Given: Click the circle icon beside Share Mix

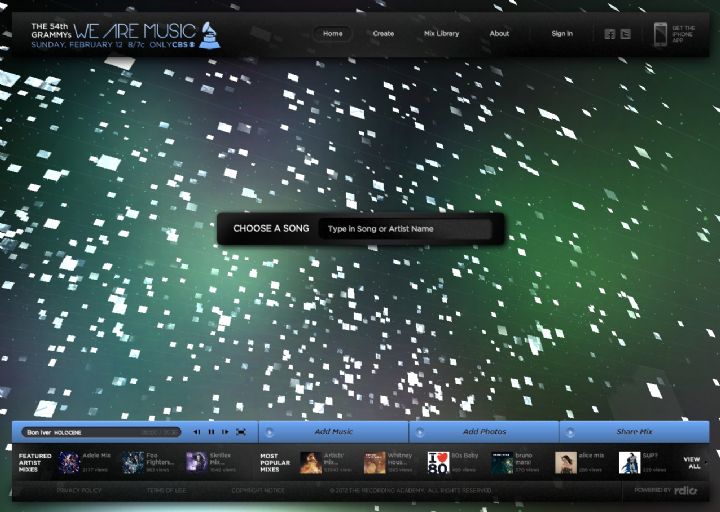Looking at the screenshot, I should click(570, 432).
